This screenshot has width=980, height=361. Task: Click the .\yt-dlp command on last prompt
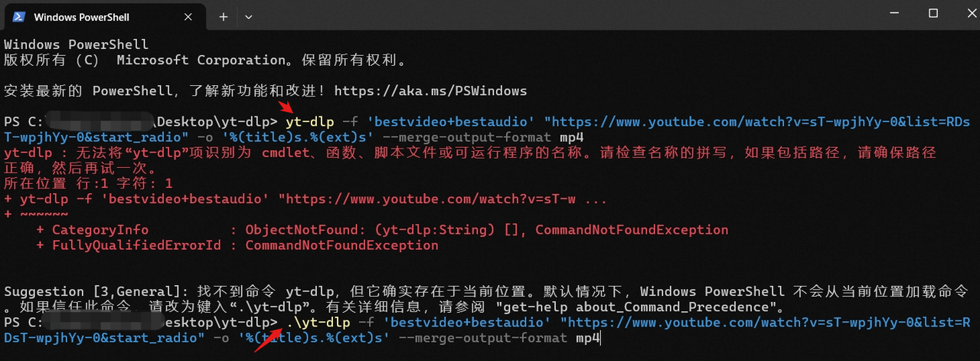click(x=318, y=323)
